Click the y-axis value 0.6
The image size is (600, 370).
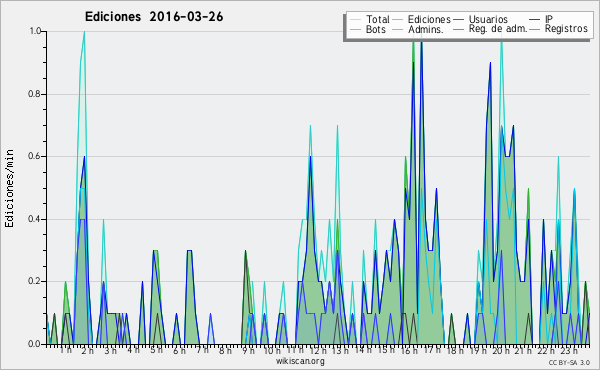coord(35,156)
